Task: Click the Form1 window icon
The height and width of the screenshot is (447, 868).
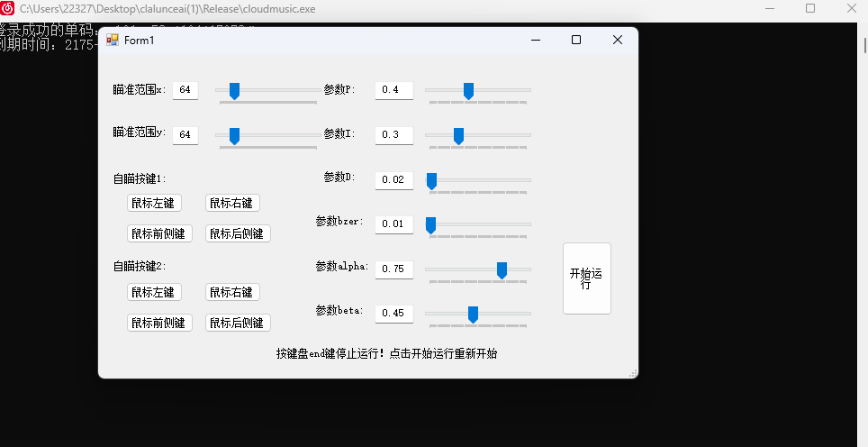Action: coord(113,40)
